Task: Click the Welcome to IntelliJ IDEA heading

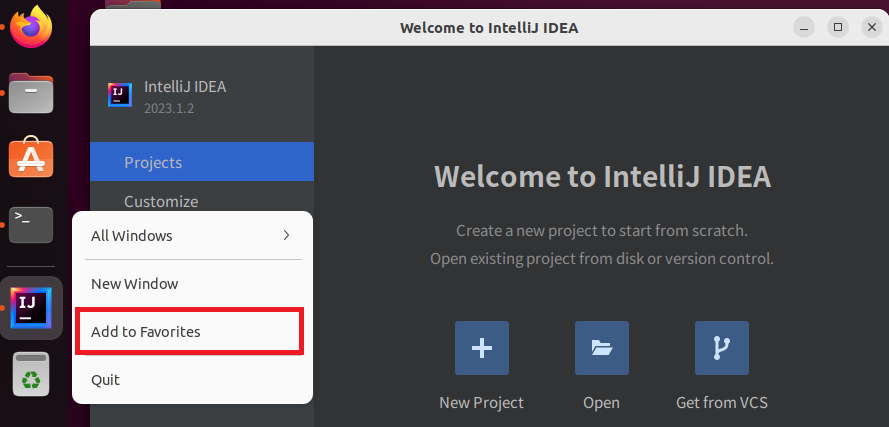Action: 602,176
